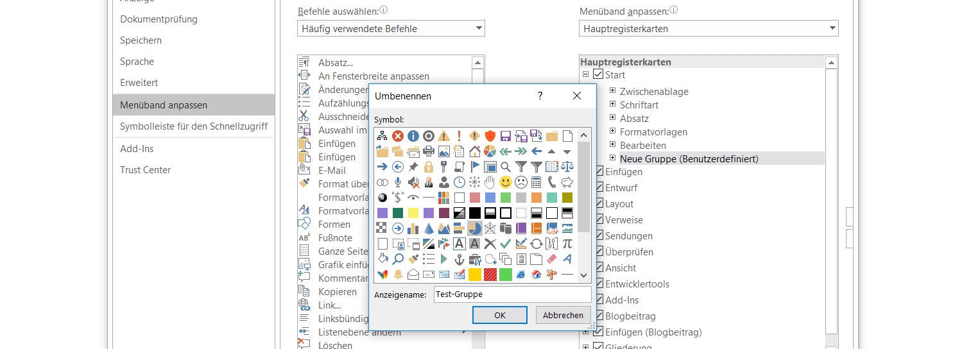
Task: Choose the blue info circle symbol
Action: tap(413, 136)
